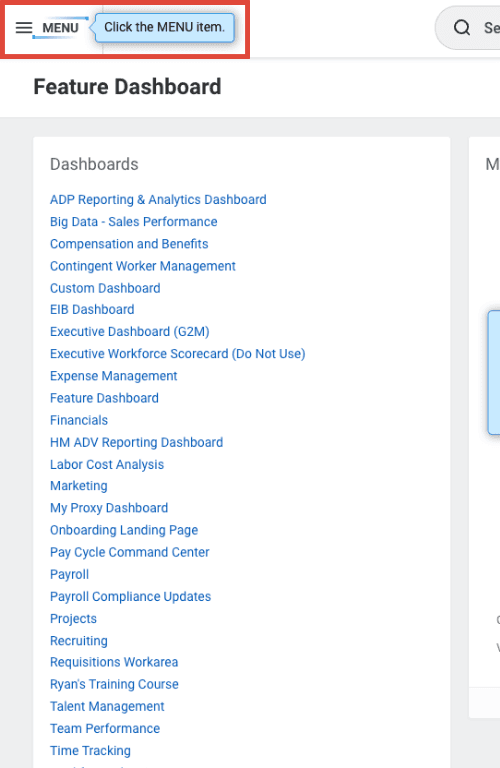This screenshot has height=768, width=500.
Task: Select Labor Cost Analysis link
Action: point(107,464)
